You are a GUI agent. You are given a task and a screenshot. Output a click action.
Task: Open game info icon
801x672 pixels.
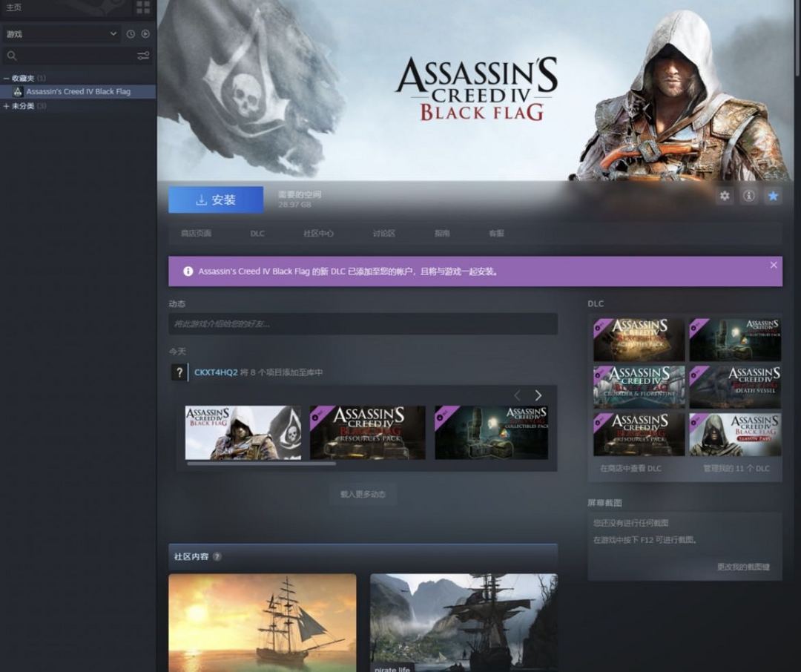click(749, 196)
